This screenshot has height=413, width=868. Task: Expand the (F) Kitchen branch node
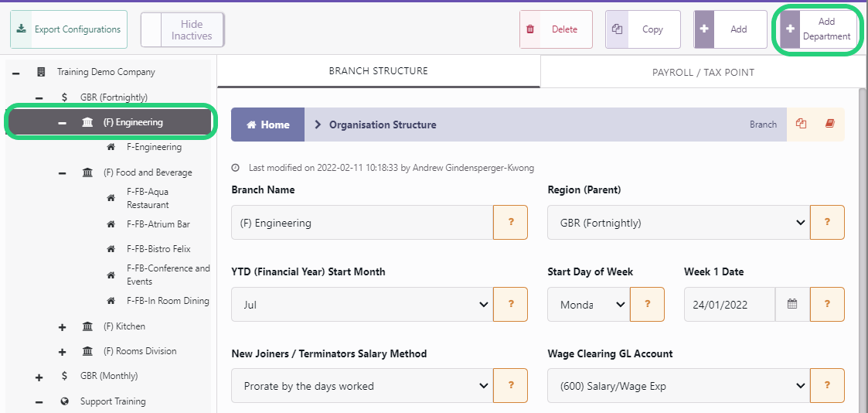pos(62,326)
